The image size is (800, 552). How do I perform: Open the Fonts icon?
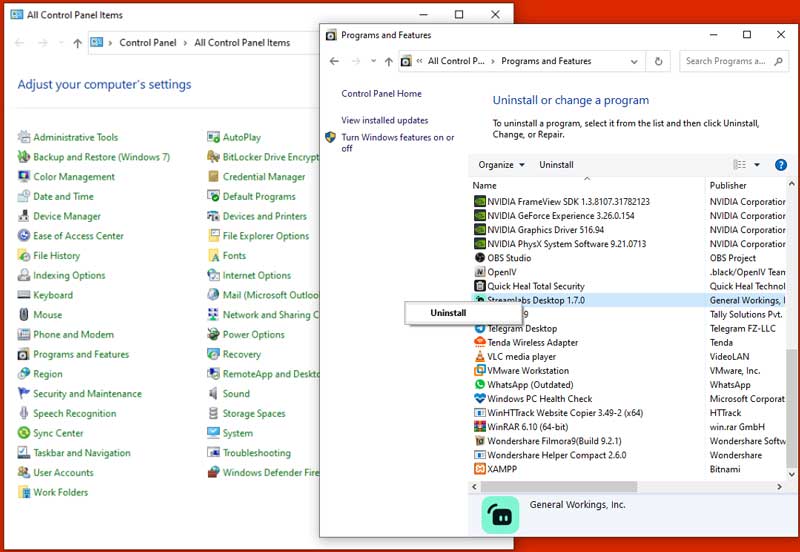coord(213,256)
